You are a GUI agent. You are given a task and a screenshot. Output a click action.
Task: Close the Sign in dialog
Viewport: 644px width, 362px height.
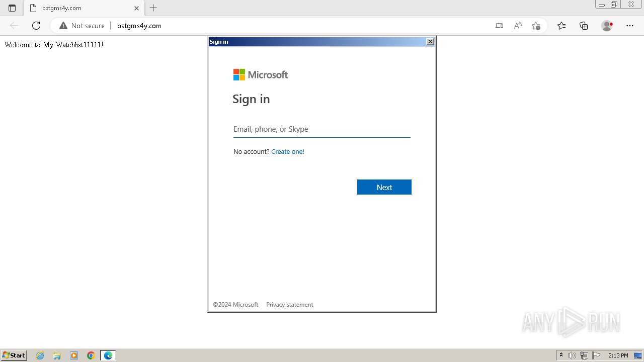[430, 42]
